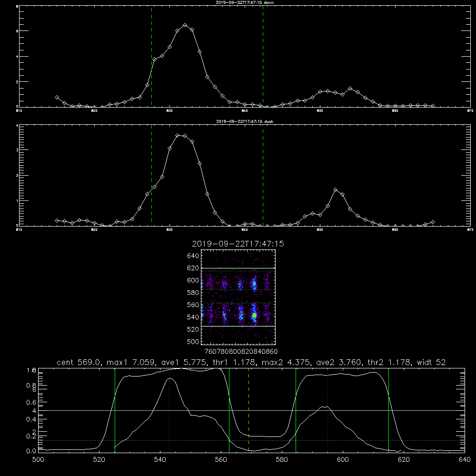This screenshot has width=476, height=476.
Task: Click the left green dashed line in the dawn plot
Action: coord(151,56)
